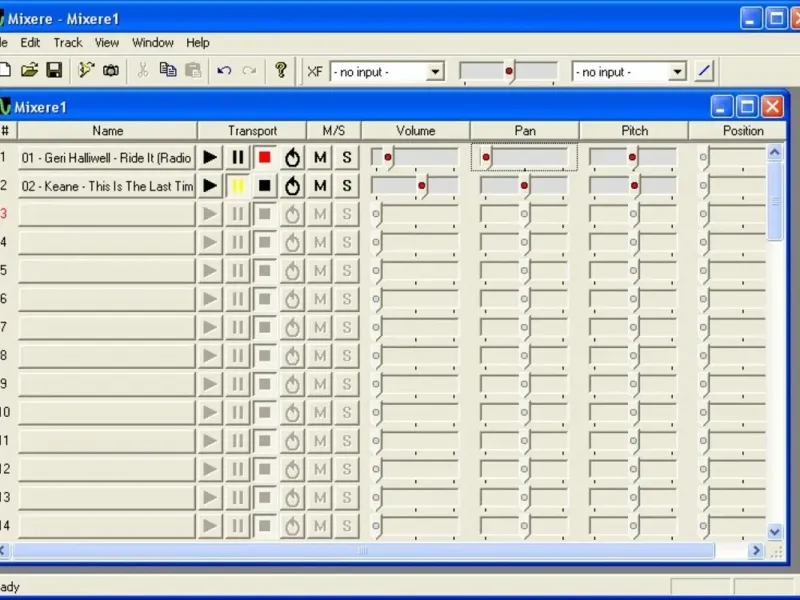The height and width of the screenshot is (600, 800).
Task: Expand right crossfader input dropdown
Action: click(x=677, y=72)
